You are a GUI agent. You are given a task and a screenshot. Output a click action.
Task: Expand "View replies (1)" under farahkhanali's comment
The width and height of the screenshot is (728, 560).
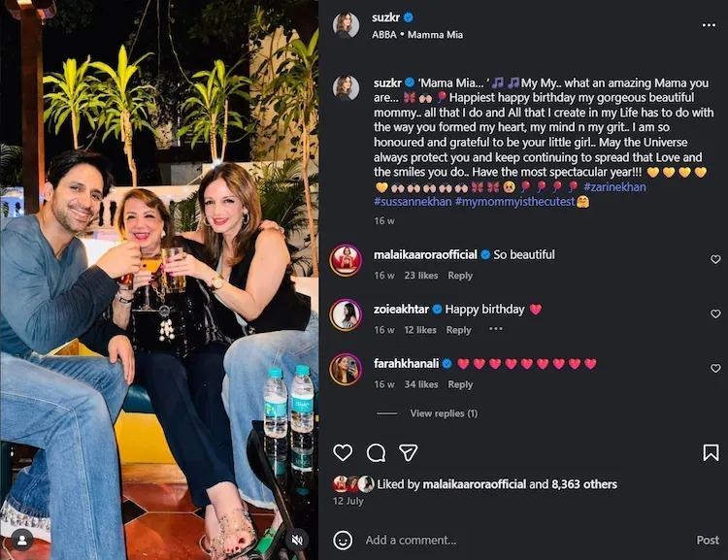(x=444, y=413)
